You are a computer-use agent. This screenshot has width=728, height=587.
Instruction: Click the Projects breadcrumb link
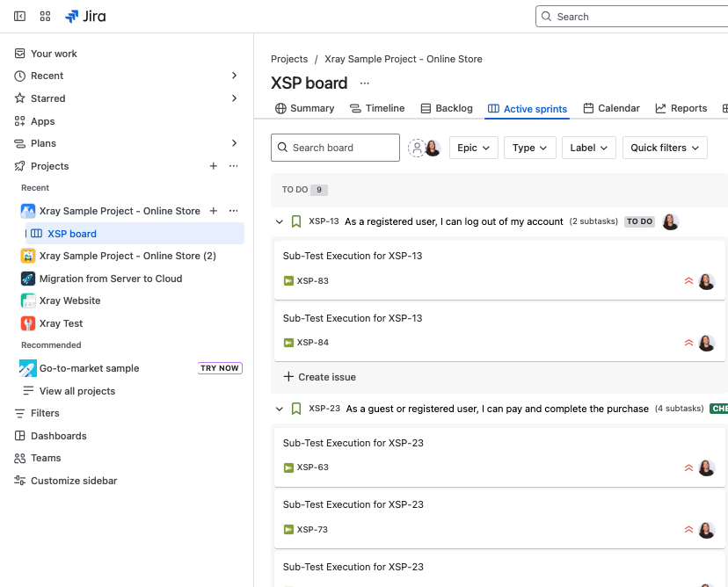[289, 60]
